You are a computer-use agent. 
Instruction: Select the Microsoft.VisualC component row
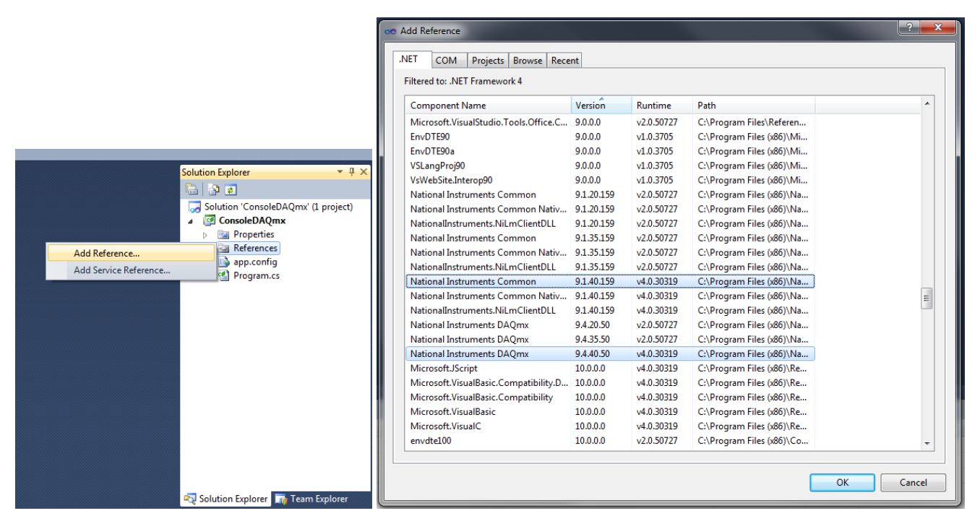click(610, 426)
